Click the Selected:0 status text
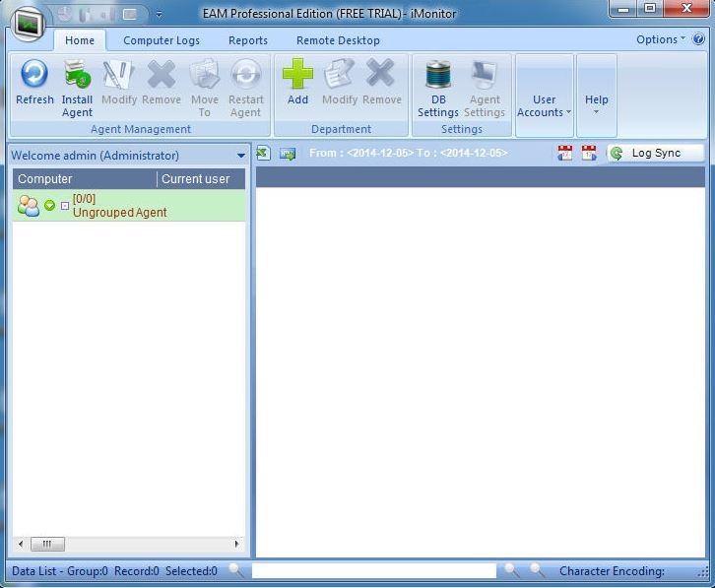Viewport: 715px width, 588px height. 191,571
